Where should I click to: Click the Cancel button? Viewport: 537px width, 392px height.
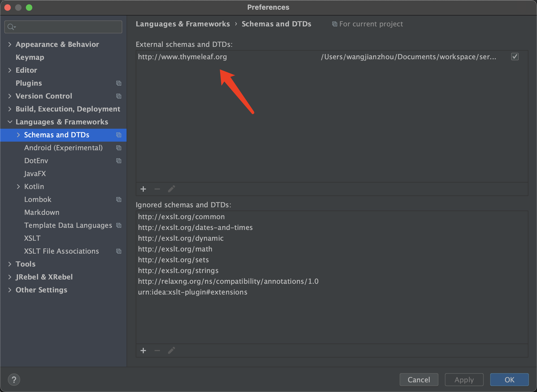click(x=419, y=380)
